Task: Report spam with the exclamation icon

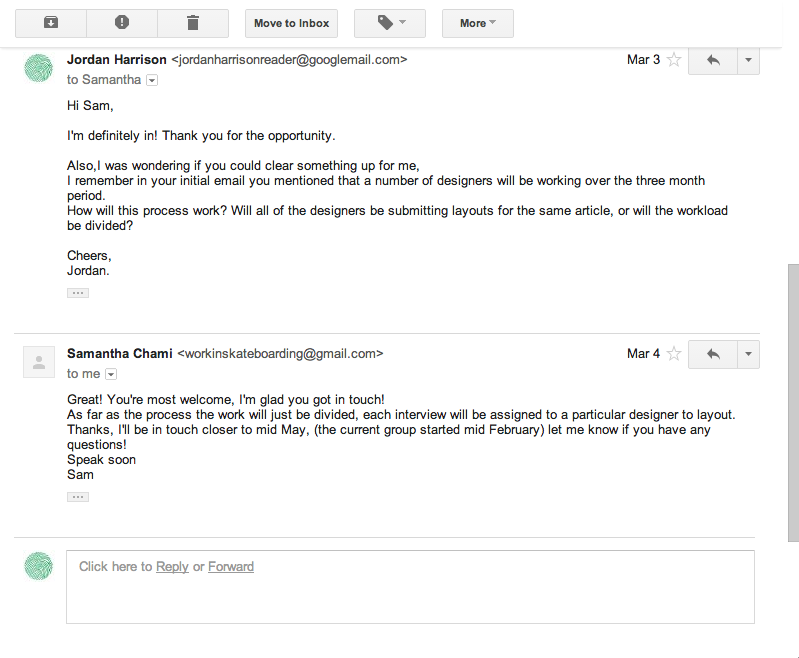Action: coord(122,23)
